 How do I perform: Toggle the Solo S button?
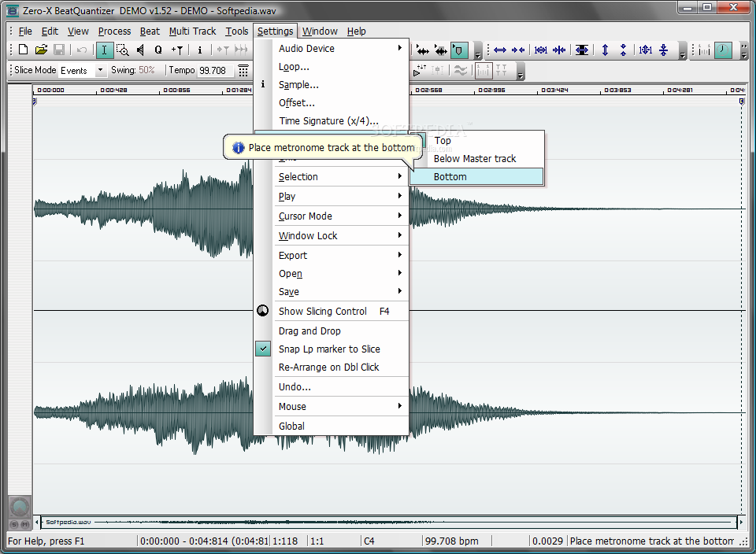14,524
